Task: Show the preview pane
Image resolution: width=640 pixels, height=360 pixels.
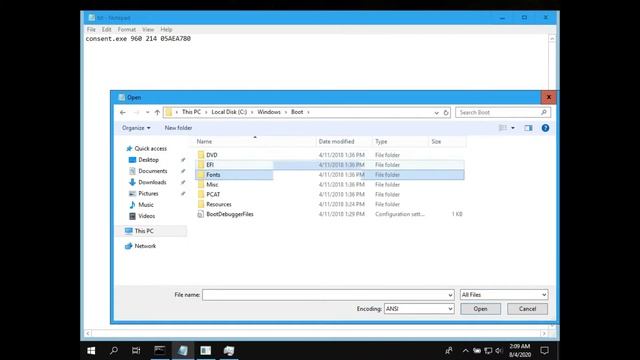Action: click(x=528, y=128)
